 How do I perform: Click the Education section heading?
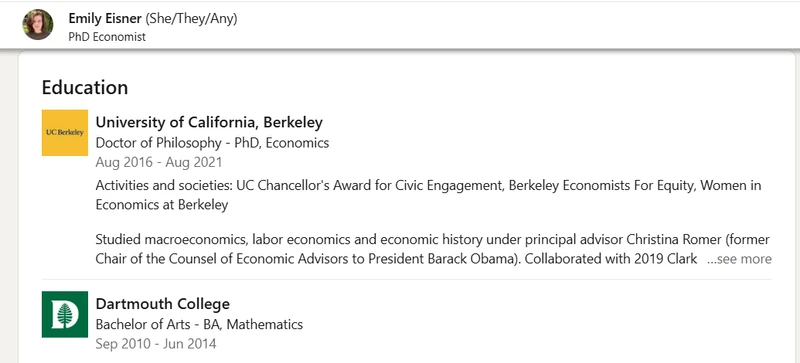point(85,88)
